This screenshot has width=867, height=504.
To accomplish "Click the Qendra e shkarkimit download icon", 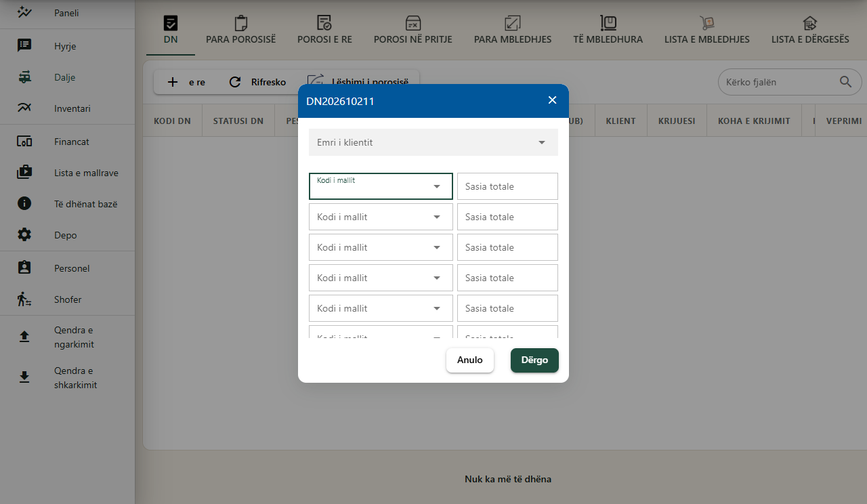I will coord(24,377).
